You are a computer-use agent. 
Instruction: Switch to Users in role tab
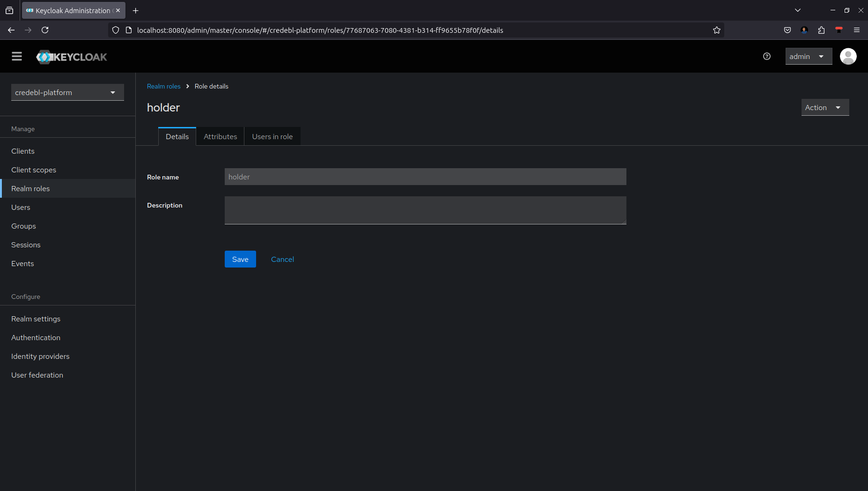click(272, 137)
